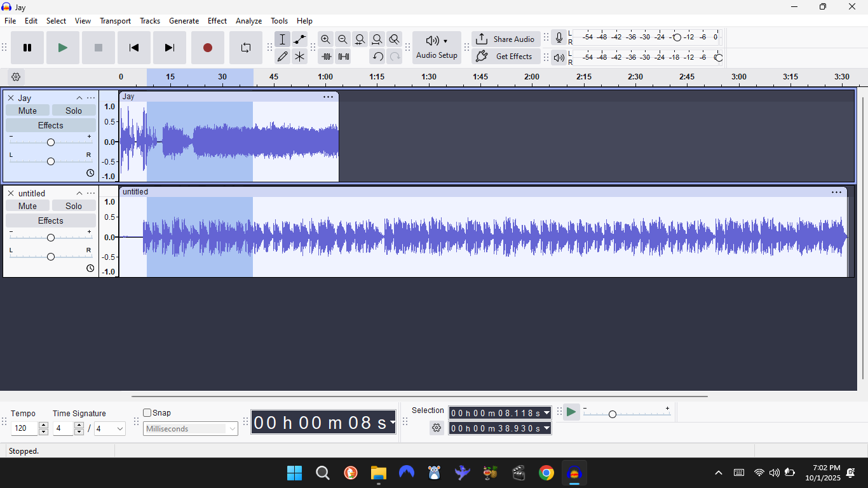Image resolution: width=868 pixels, height=488 pixels.
Task: Open the Effect menu
Action: click(217, 21)
